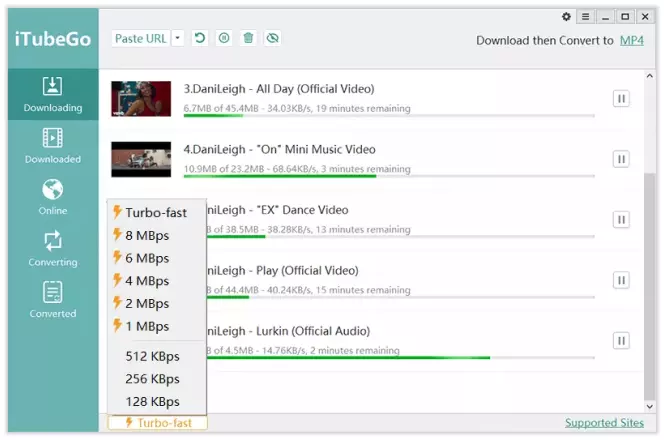Image resolution: width=664 pixels, height=440 pixels.
Task: Select the 256 KBps speed limit
Action: point(157,379)
